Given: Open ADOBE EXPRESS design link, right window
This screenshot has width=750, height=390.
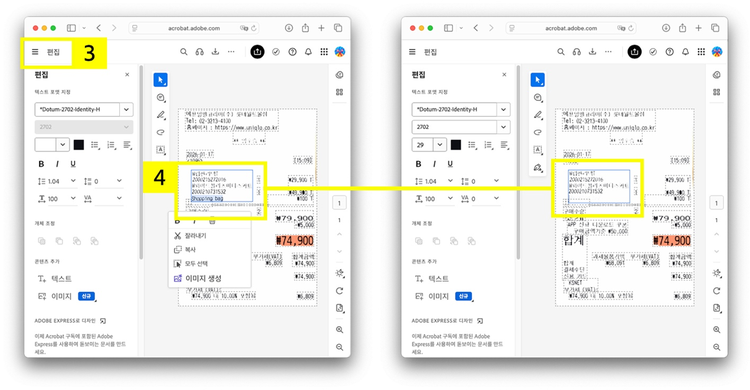Looking at the screenshot, I should point(447,321).
